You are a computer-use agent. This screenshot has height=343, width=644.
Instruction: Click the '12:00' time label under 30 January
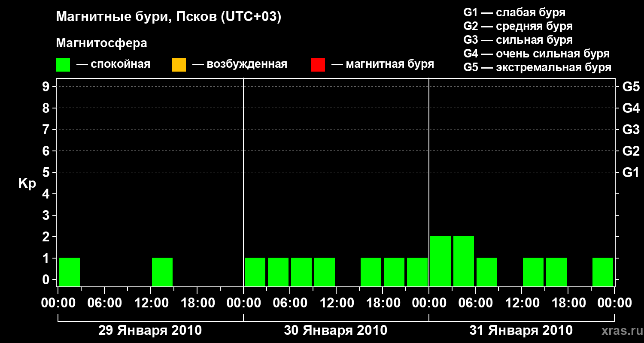click(x=336, y=303)
